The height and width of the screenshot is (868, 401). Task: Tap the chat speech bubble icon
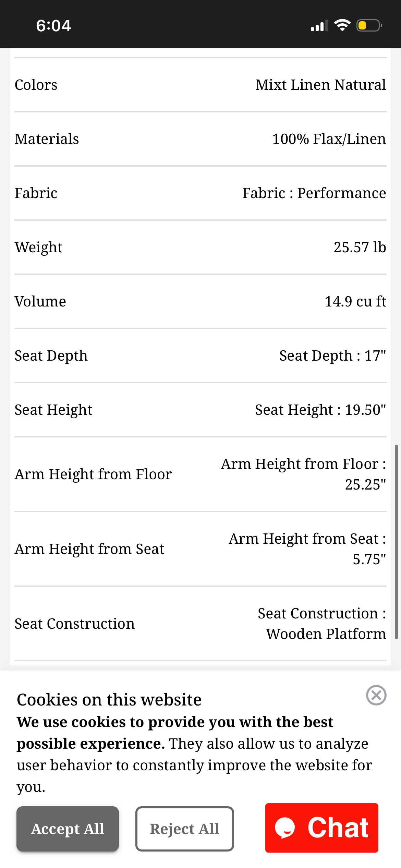click(x=285, y=828)
